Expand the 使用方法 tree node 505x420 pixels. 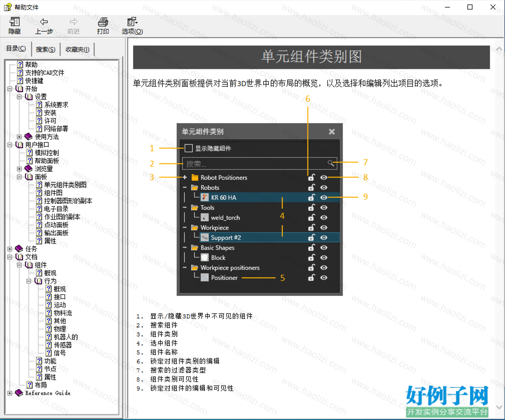(x=19, y=137)
